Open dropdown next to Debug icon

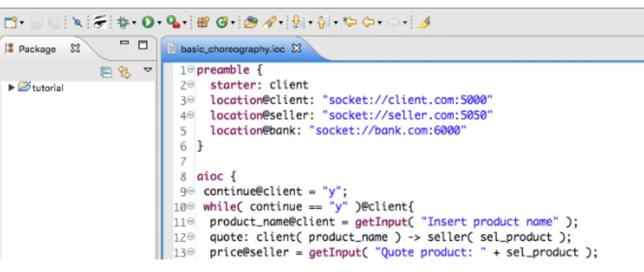(x=134, y=23)
